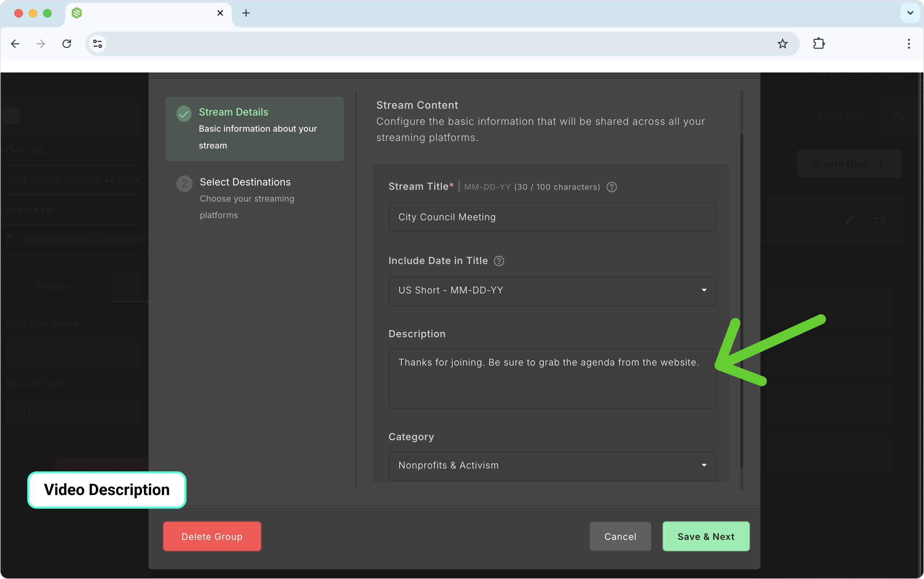Bookmark this page with the star
The height and width of the screenshot is (579, 924).
782,44
